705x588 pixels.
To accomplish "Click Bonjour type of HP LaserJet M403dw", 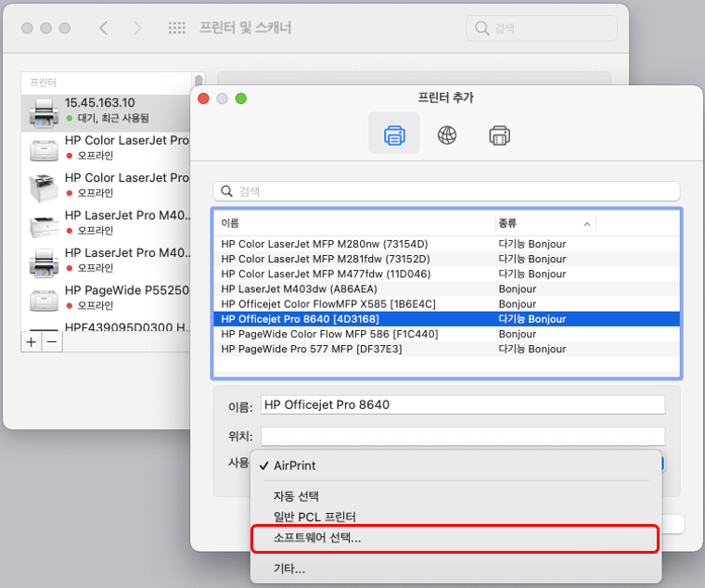I will click(518, 289).
